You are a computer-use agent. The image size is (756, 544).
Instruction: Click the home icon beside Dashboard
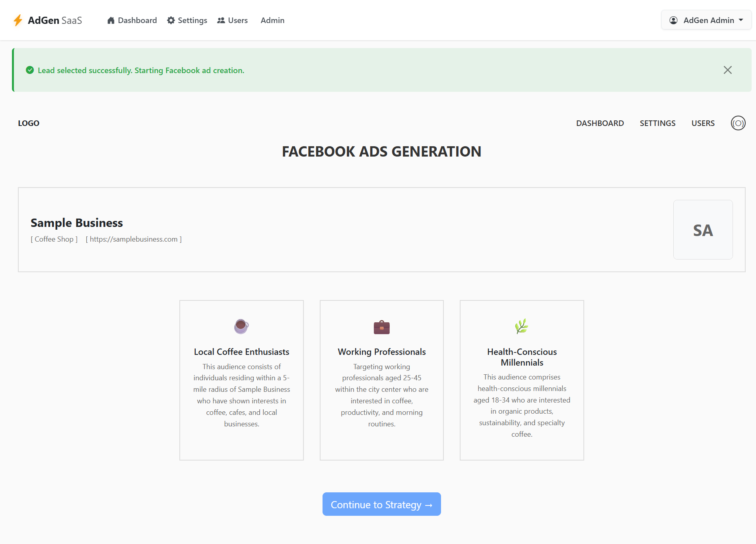point(111,20)
